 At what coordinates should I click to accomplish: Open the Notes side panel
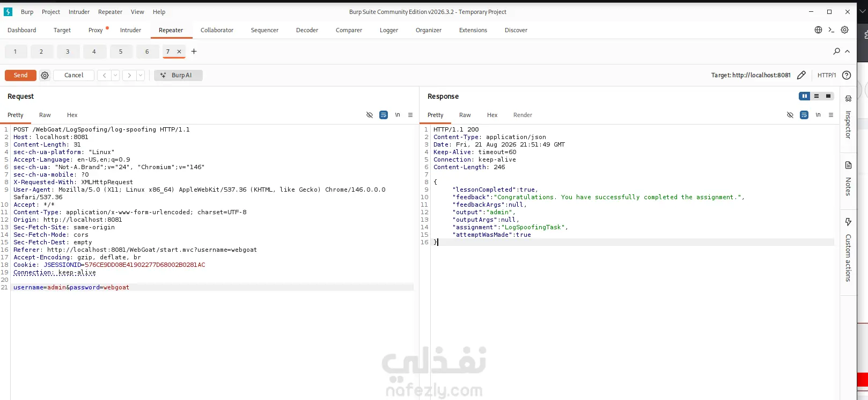coord(848,179)
